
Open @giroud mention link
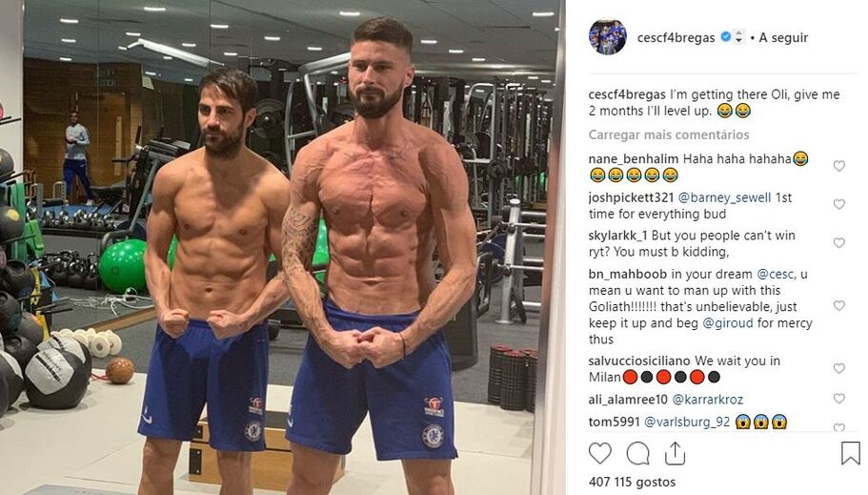click(727, 322)
